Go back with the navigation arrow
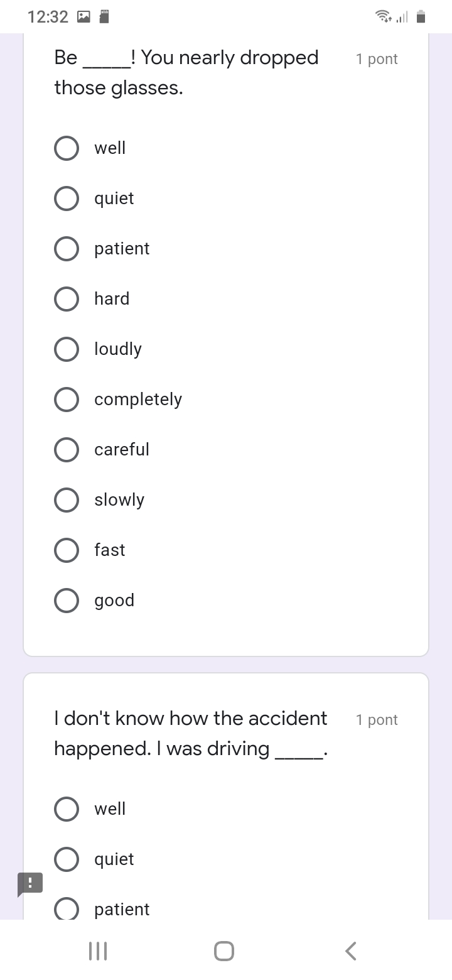Image resolution: width=452 pixels, height=980 pixels. (x=352, y=951)
